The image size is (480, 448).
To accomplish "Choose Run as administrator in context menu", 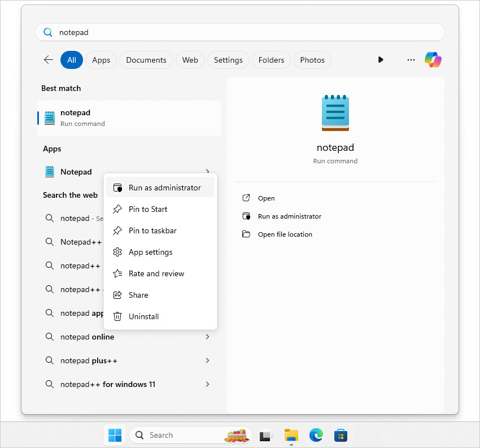I will click(160, 188).
